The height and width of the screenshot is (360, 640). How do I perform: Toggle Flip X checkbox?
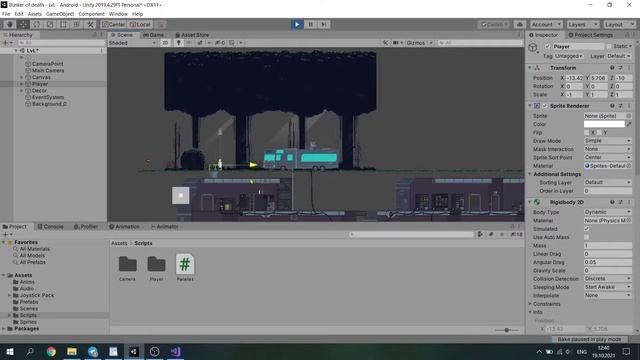(x=587, y=133)
